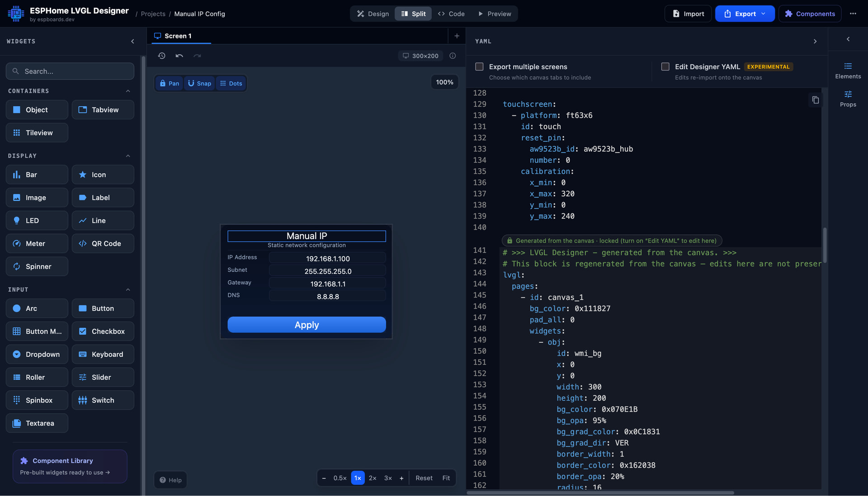Open canvas info icon next to 300×200
This screenshot has height=496, width=868.
point(453,56)
